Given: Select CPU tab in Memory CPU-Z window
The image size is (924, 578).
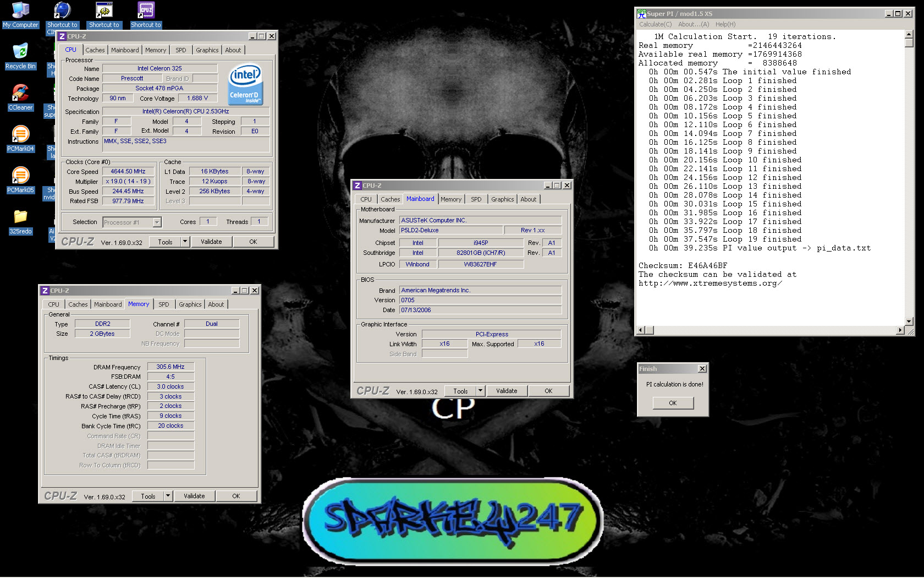Looking at the screenshot, I should pyautogui.click(x=53, y=304).
